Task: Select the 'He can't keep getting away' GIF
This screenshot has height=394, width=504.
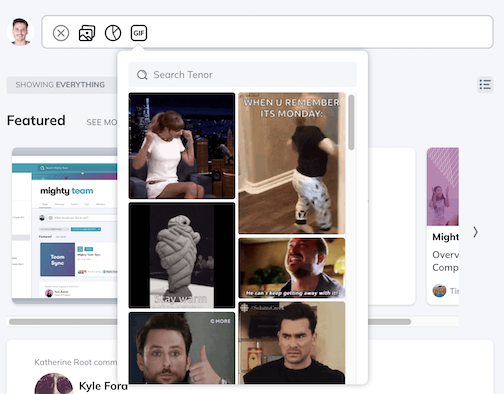Action: pyautogui.click(x=292, y=268)
